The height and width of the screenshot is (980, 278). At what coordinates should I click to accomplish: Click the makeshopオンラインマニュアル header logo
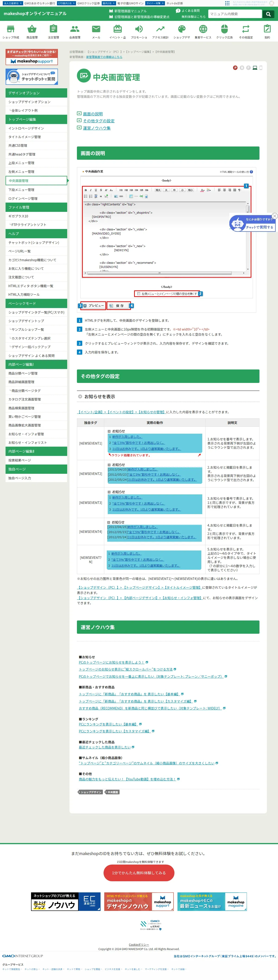tap(35, 14)
